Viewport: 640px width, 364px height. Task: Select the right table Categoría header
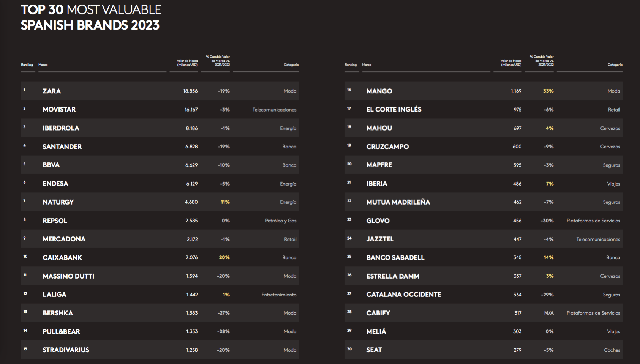615,65
